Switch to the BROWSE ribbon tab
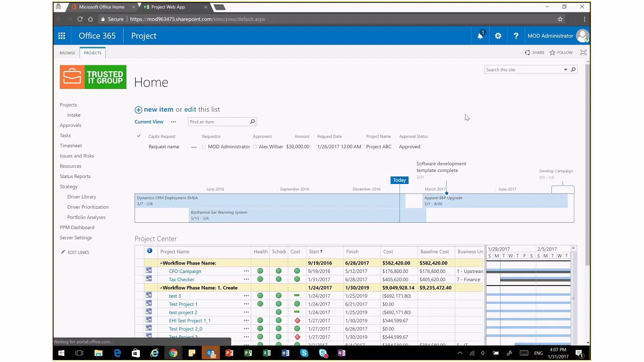 67,53
